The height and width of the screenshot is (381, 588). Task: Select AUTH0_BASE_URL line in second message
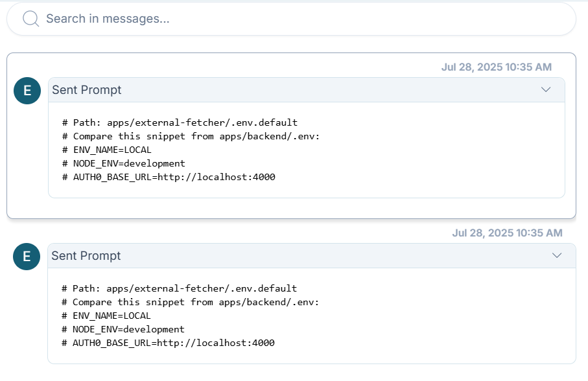pos(168,343)
